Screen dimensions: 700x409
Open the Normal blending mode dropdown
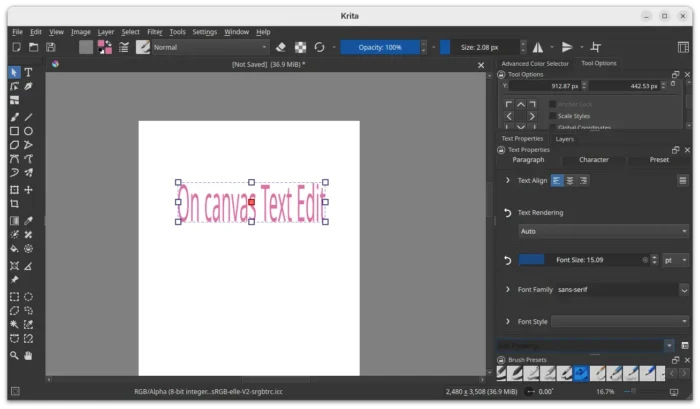click(x=210, y=47)
